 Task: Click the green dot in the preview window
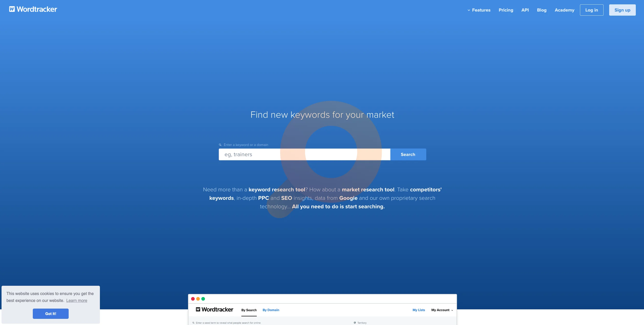(x=203, y=299)
